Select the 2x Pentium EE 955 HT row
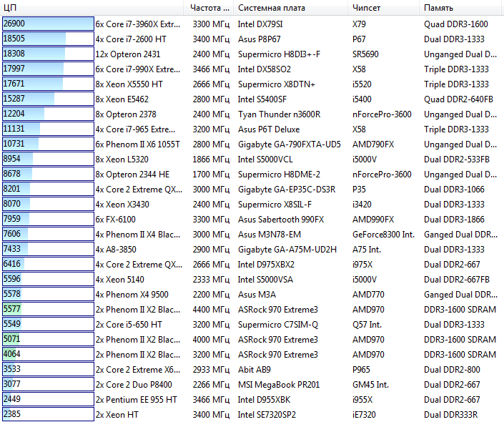The height and width of the screenshot is (422, 504). [x=252, y=400]
